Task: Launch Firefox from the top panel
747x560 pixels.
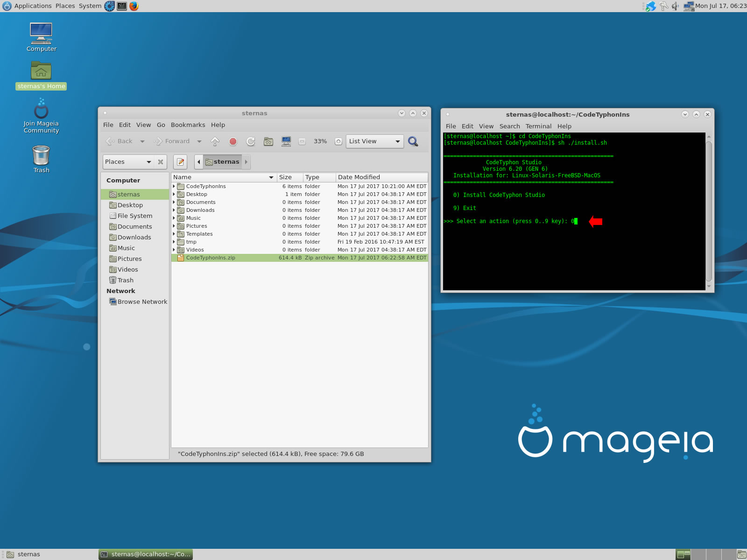Action: tap(134, 6)
